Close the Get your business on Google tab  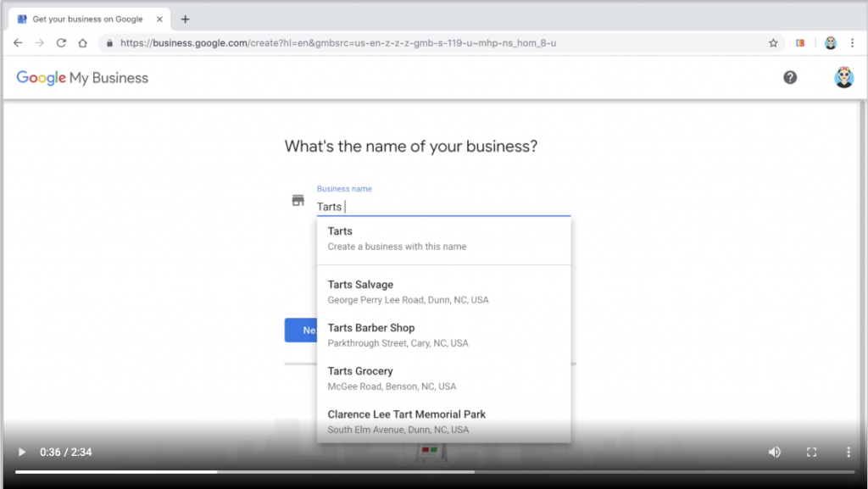click(159, 19)
